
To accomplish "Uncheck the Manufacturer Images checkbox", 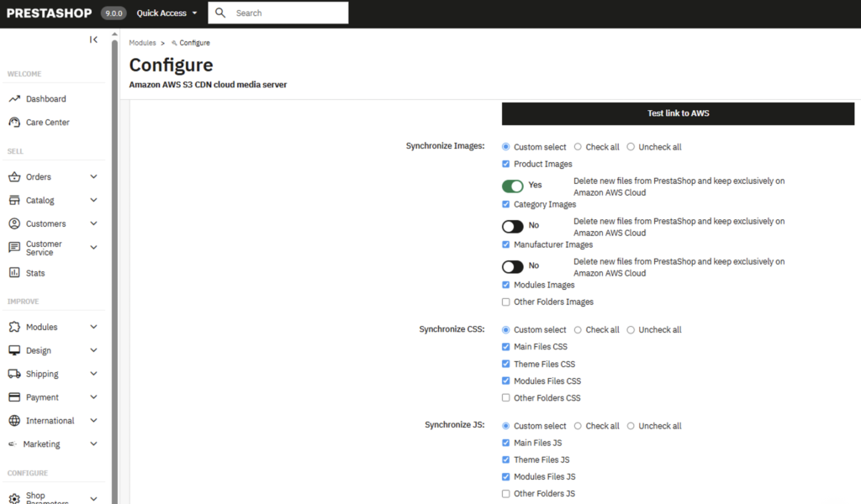I will click(x=505, y=244).
